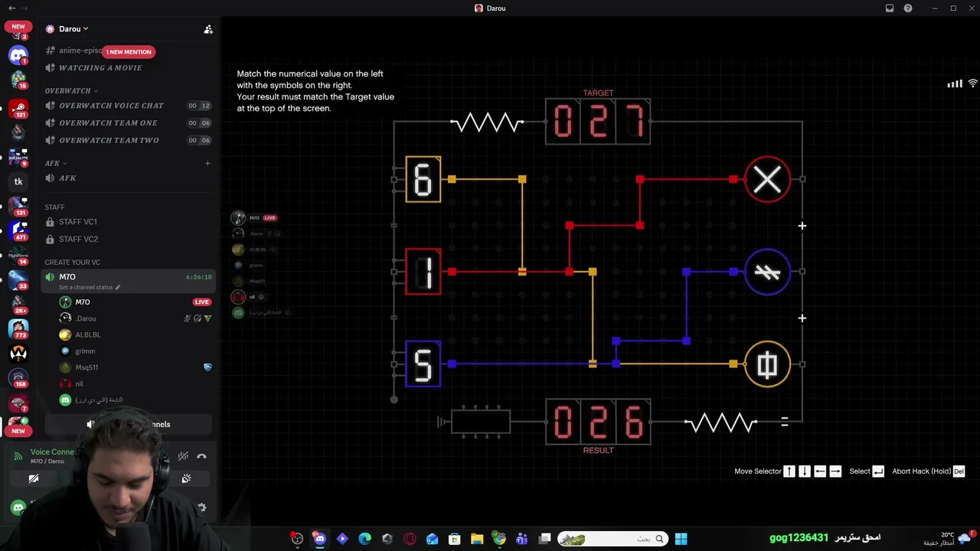Screen dimensions: 980x551
Task: Click the invite people icon beside Darou
Action: 207,29
